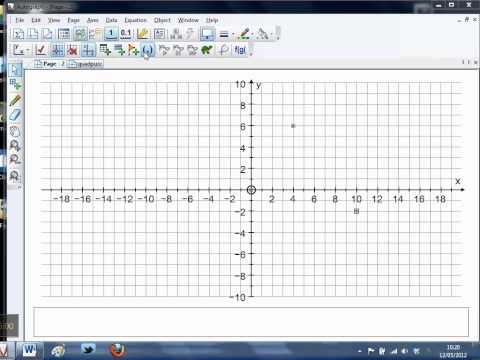Open Word from the taskbar

click(x=29, y=350)
